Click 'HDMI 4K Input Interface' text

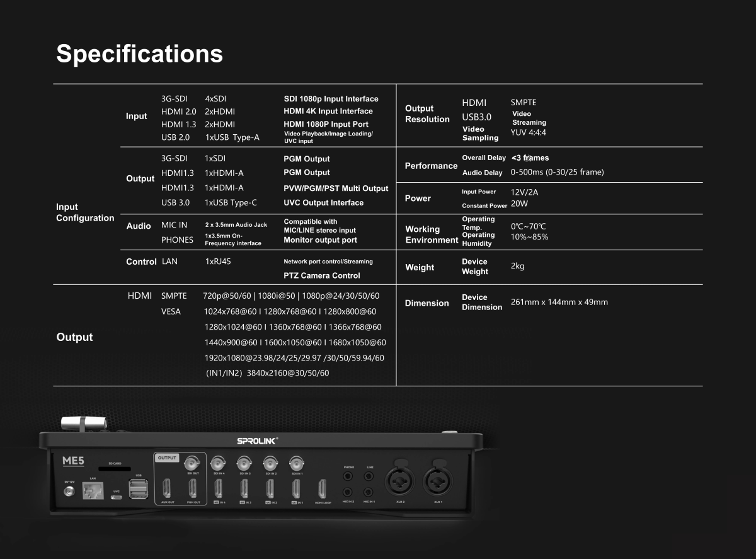328,111
